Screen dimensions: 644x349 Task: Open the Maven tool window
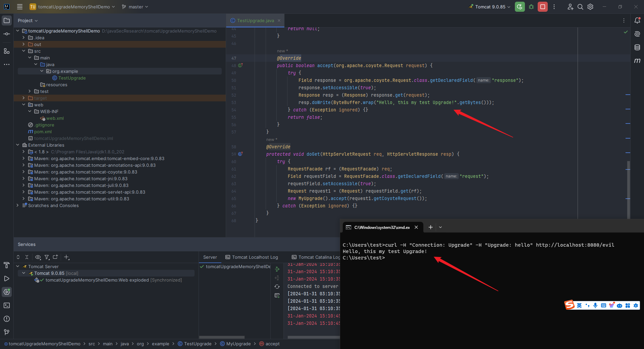(637, 61)
